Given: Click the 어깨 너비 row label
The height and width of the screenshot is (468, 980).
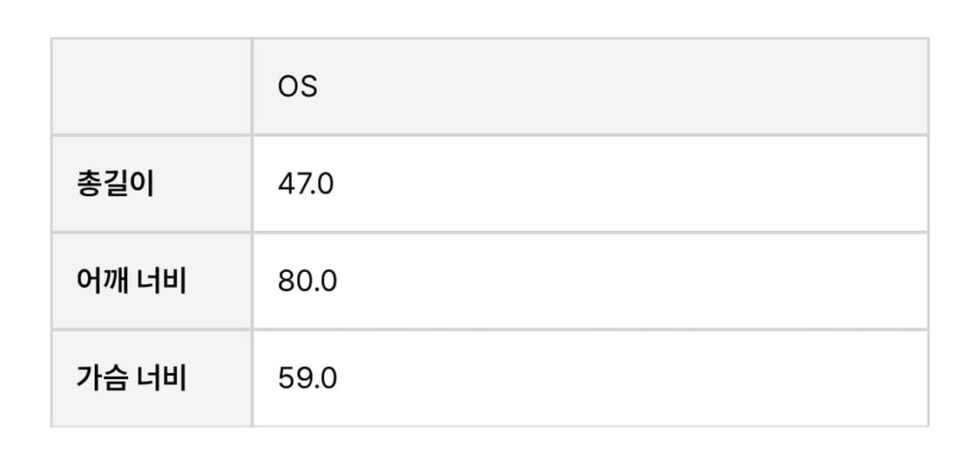Looking at the screenshot, I should (132, 281).
